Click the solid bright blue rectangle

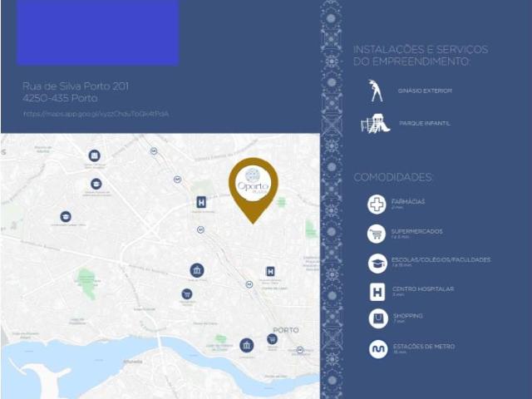coord(98,32)
